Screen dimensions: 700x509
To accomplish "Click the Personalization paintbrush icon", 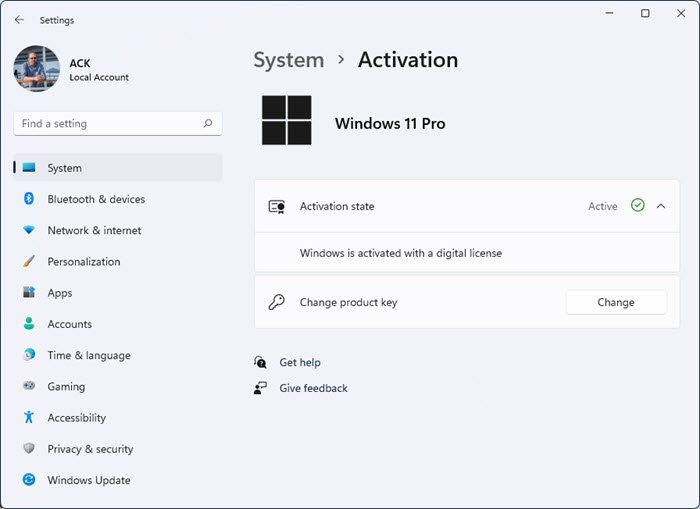I will click(29, 262).
